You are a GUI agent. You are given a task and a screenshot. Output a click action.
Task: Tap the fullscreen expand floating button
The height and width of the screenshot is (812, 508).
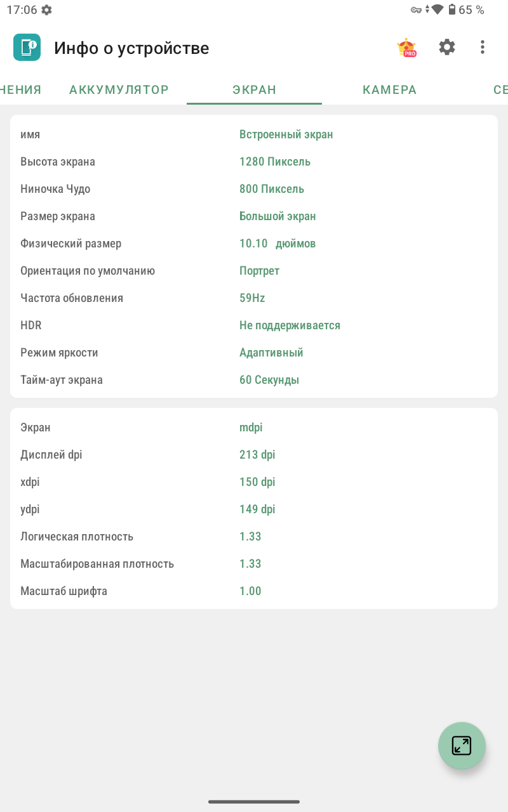pos(462,745)
